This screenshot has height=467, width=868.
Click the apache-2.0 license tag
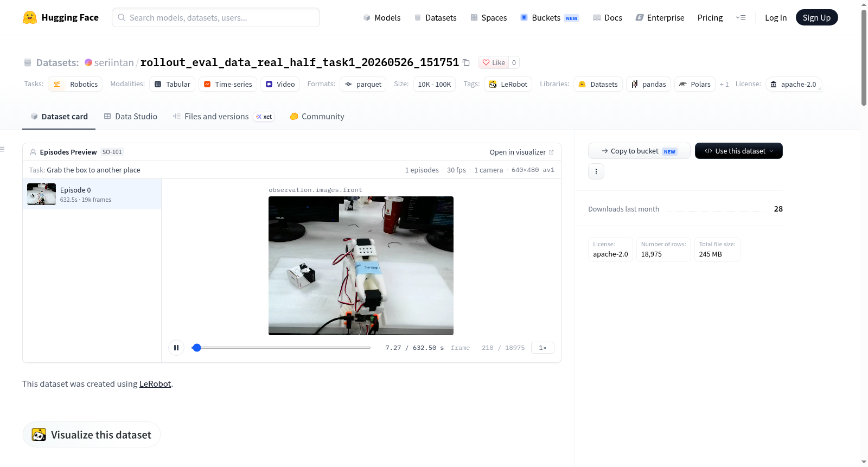[794, 84]
